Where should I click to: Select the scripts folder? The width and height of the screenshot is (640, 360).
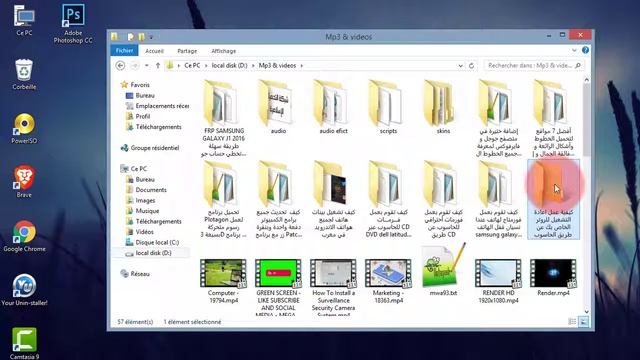coord(388,107)
